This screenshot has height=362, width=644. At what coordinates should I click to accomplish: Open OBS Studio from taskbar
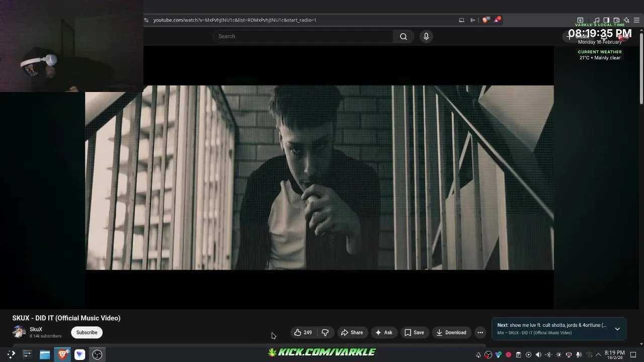click(x=97, y=354)
